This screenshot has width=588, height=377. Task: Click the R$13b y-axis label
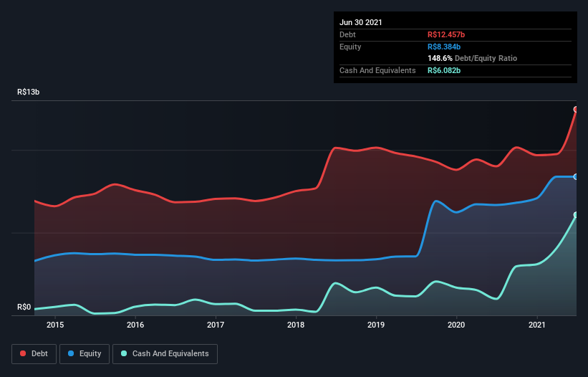[29, 92]
